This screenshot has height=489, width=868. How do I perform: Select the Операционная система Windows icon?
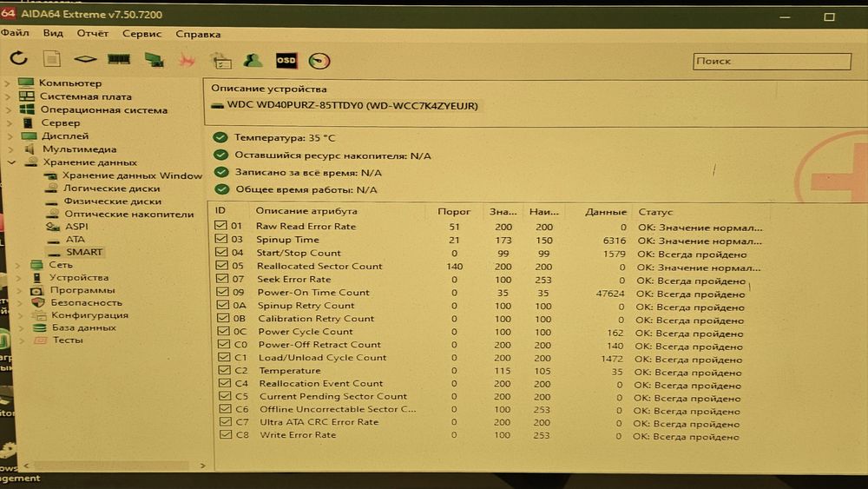click(27, 109)
